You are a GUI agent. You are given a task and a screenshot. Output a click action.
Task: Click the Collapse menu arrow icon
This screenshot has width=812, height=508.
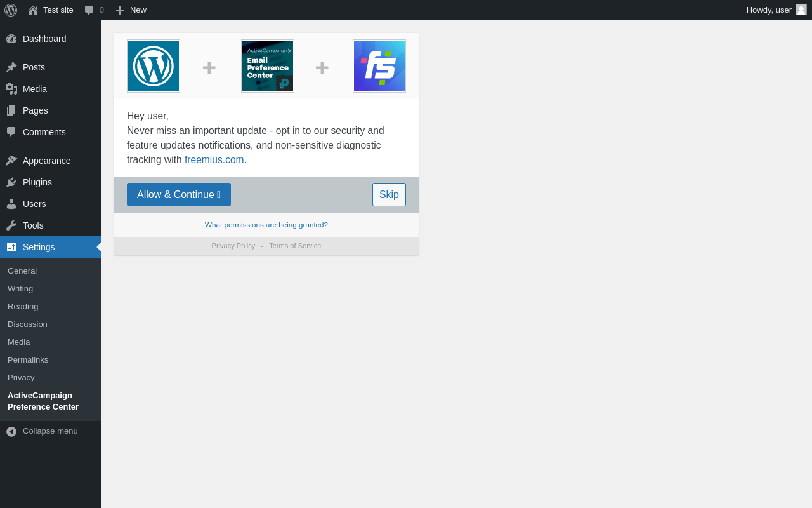(11, 431)
